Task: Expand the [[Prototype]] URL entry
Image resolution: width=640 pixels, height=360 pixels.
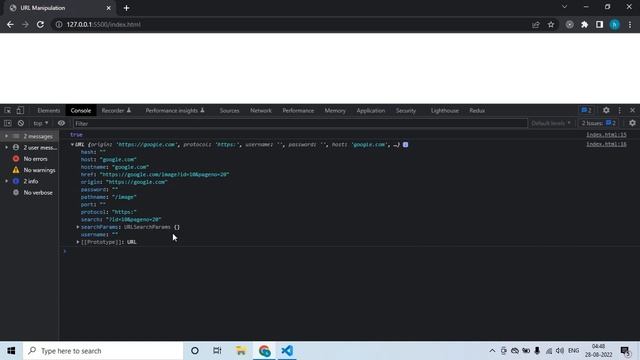Action: tap(78, 242)
